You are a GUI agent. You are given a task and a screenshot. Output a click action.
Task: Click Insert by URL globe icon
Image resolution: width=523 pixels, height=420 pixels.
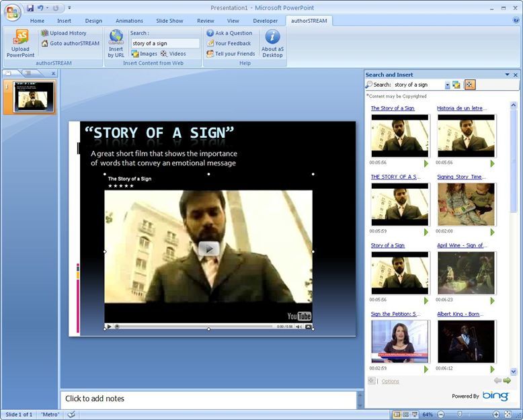[116, 37]
